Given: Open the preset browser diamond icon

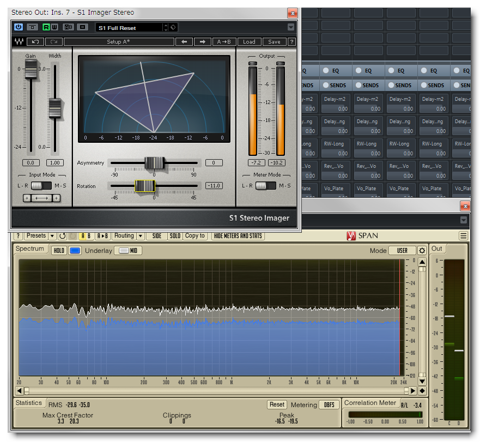Looking at the screenshot, I should (x=173, y=27).
